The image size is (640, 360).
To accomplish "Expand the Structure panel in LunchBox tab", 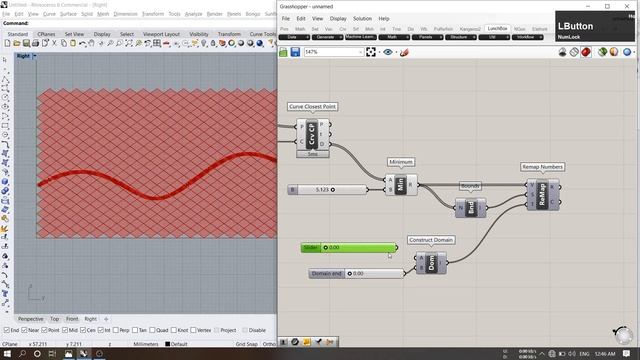I will (x=461, y=37).
